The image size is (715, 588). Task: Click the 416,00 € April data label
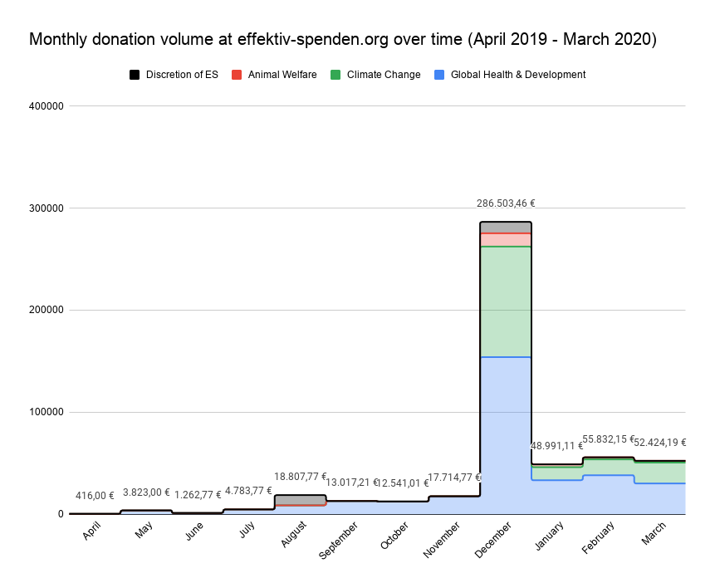pos(95,496)
